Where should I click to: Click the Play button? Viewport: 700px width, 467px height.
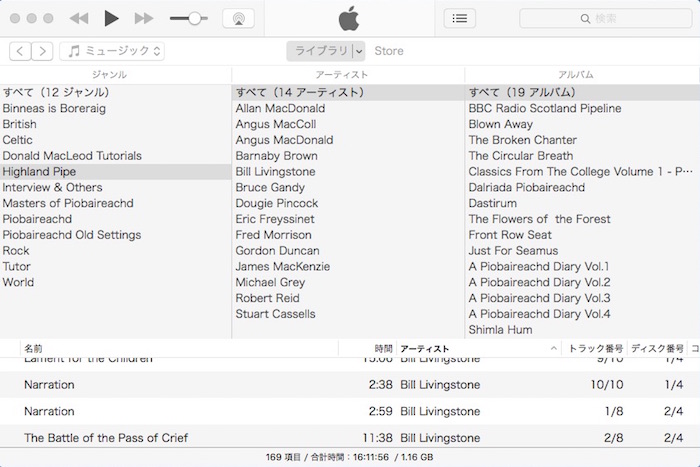[111, 18]
